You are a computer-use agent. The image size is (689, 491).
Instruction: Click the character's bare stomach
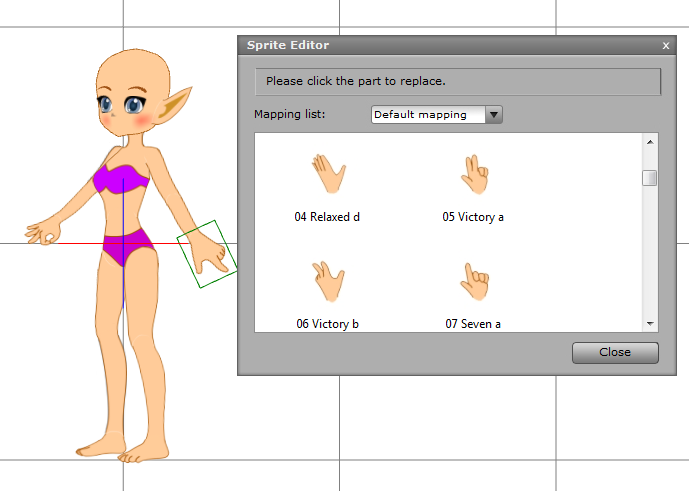pos(123,212)
